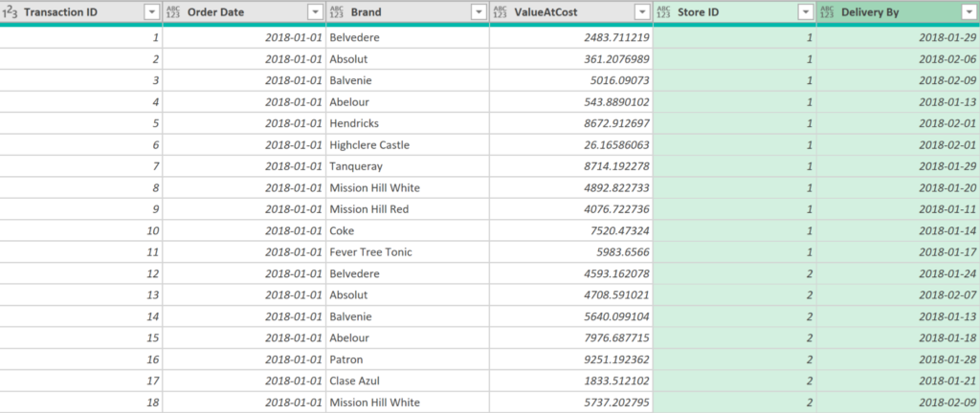Click the ValueAtCost cell 8714.192278
980x413 pixels.
coord(571,166)
